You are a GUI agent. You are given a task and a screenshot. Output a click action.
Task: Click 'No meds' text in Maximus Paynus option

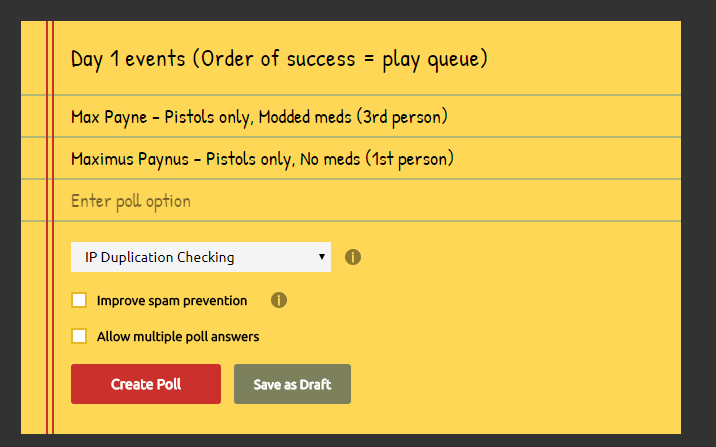[x=330, y=159]
